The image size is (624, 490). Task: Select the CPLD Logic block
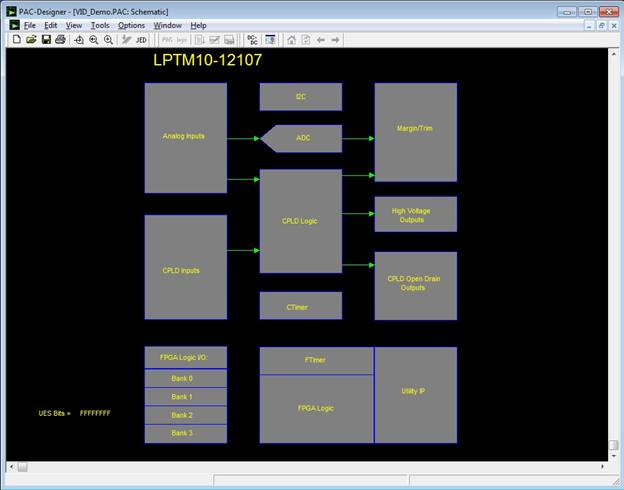[x=301, y=221]
